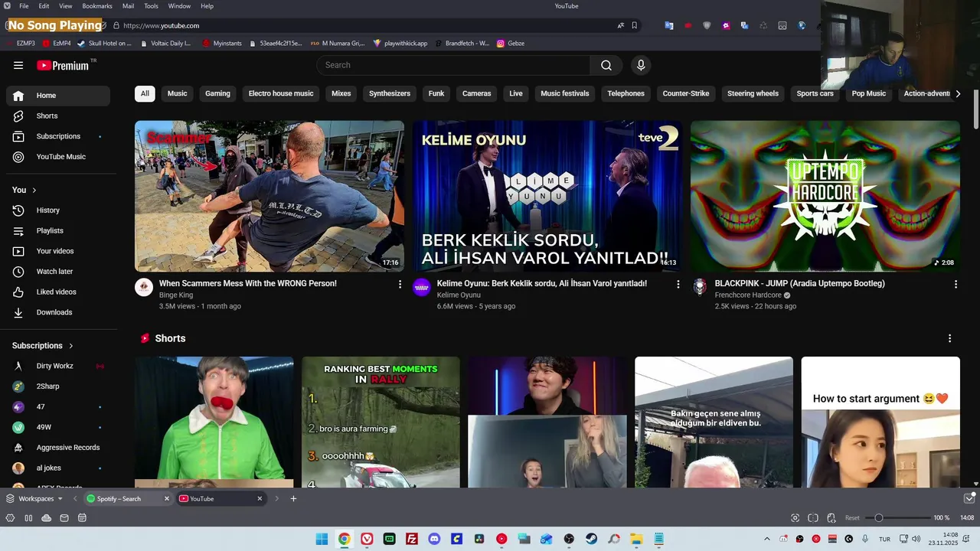The width and height of the screenshot is (980, 551).
Task: Select the Electro house music chip
Action: coord(281,93)
